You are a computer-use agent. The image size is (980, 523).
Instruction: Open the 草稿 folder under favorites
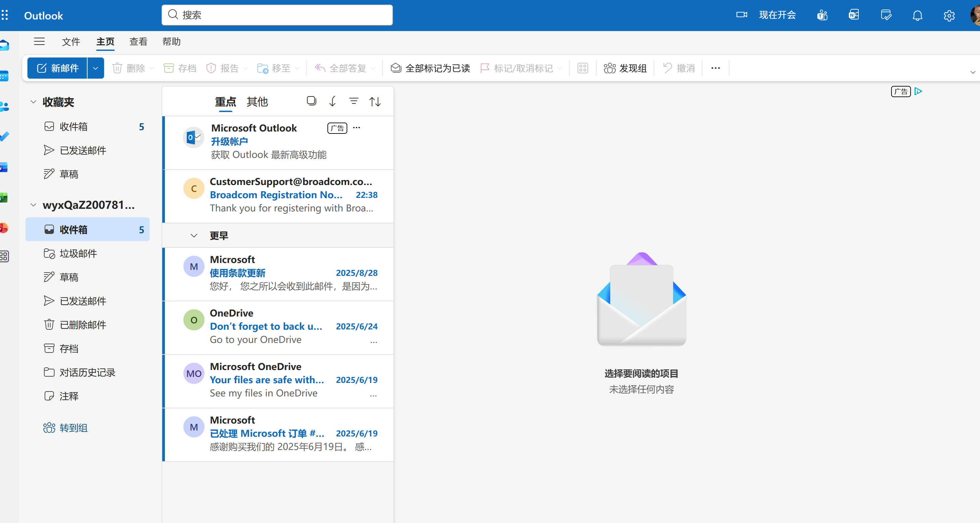88,174
